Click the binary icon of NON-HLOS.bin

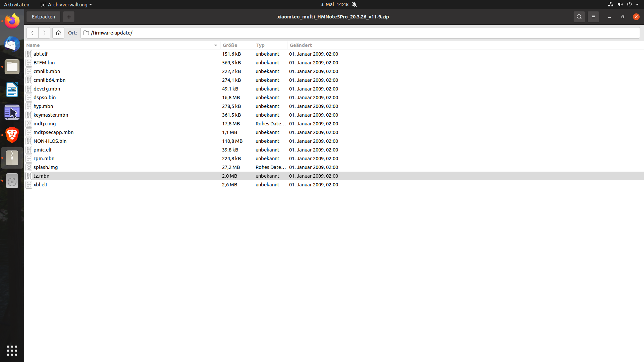29,141
